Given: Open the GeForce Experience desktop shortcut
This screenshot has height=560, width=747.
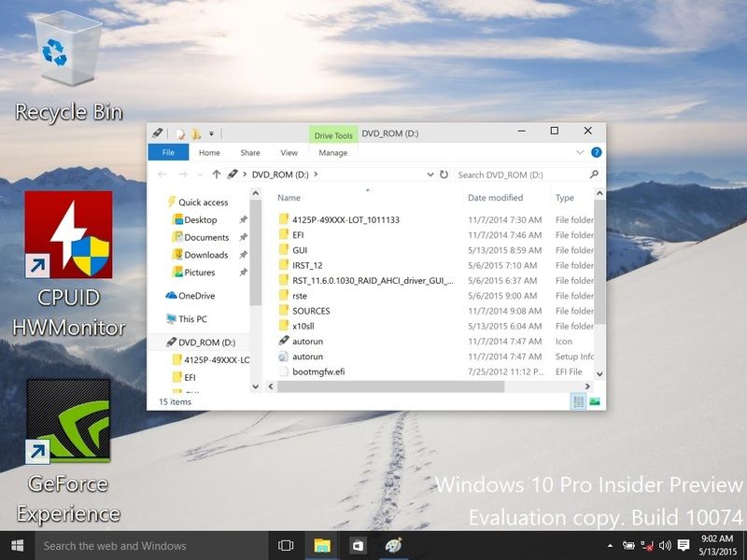Looking at the screenshot, I should click(68, 422).
